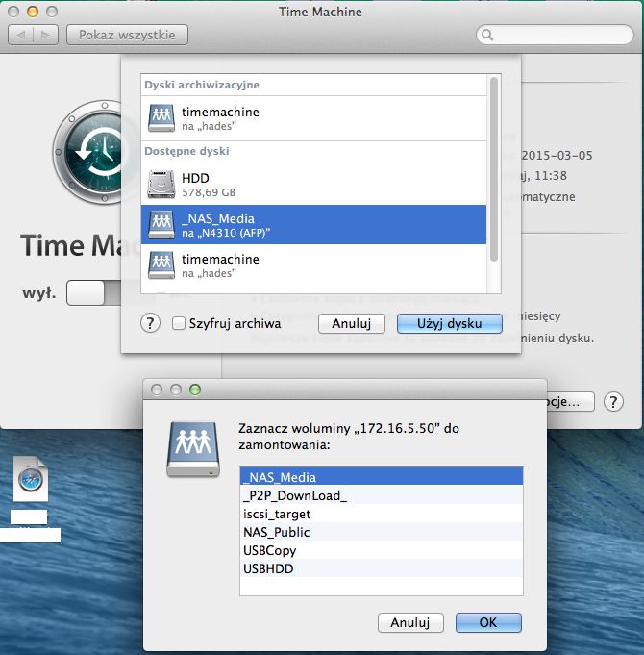Click the search magnifier icon
644x655 pixels.
coord(487,35)
